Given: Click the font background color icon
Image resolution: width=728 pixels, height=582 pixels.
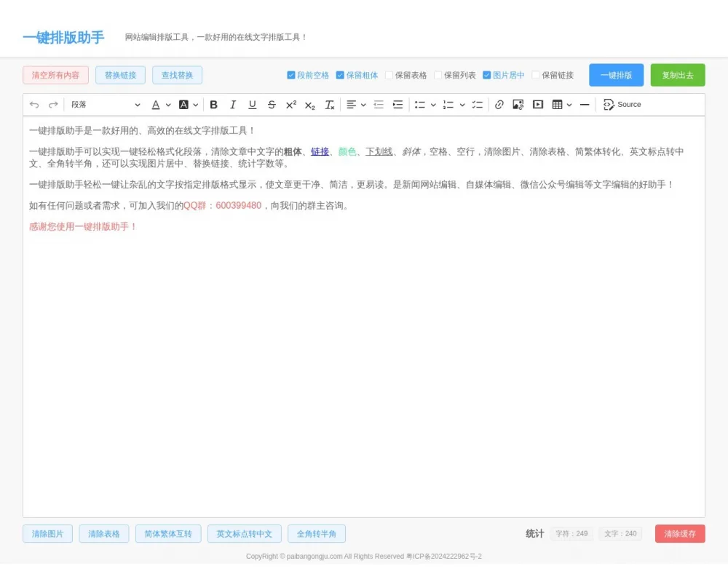Looking at the screenshot, I should [184, 105].
